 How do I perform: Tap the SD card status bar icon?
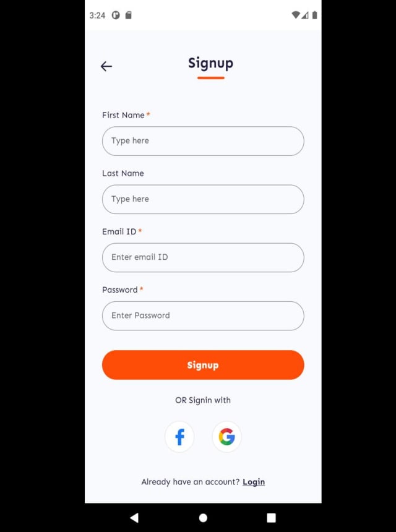tap(128, 15)
